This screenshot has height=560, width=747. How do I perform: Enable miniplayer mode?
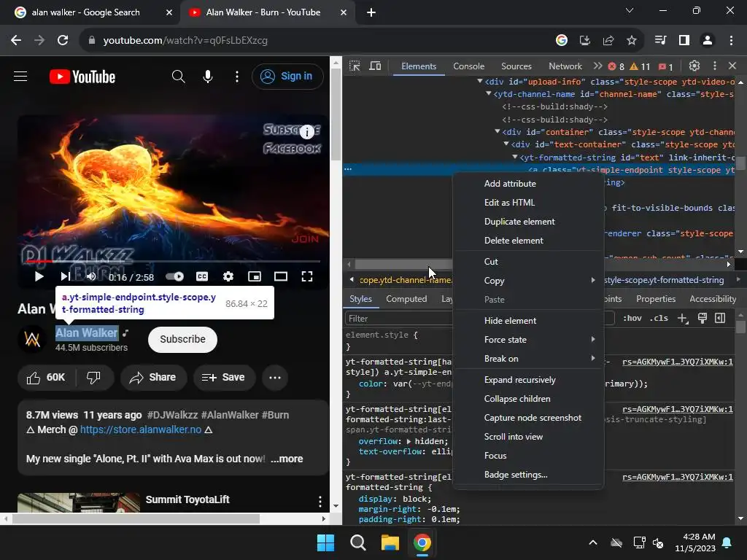[255, 276]
